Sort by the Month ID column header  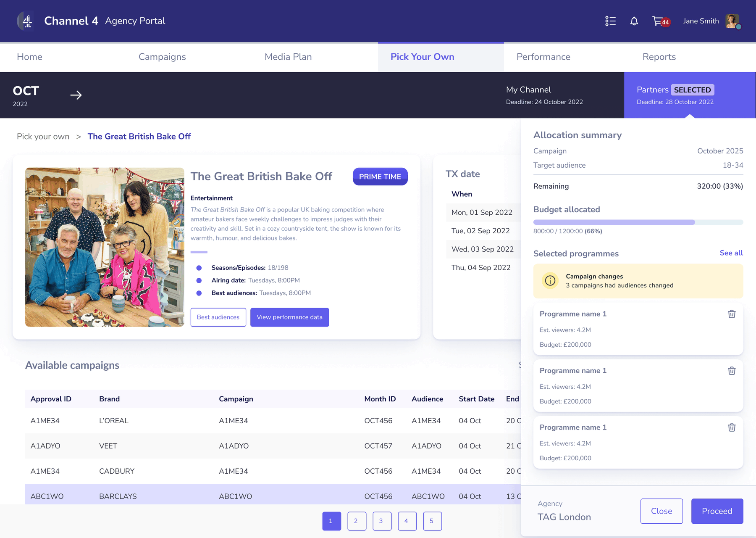(380, 399)
